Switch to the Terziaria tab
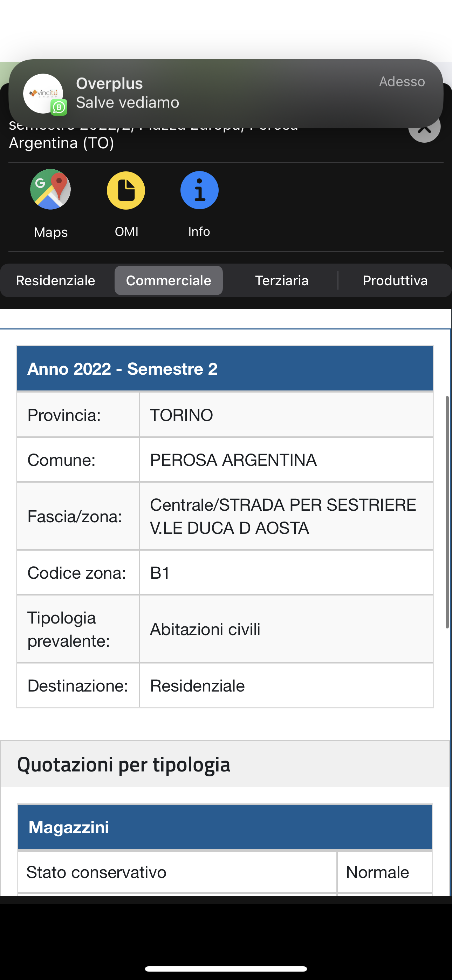 tap(282, 280)
